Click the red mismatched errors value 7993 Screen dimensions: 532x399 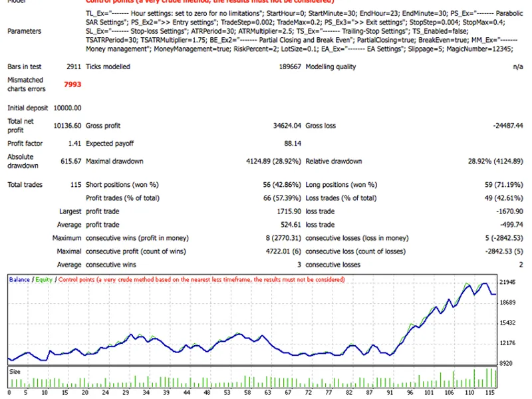tap(72, 84)
